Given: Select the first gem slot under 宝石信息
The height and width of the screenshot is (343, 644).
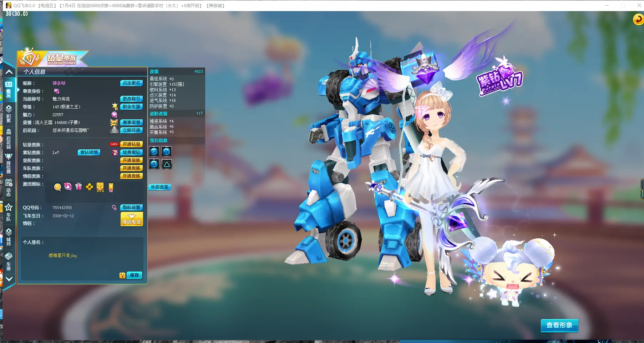Looking at the screenshot, I should point(154,151).
